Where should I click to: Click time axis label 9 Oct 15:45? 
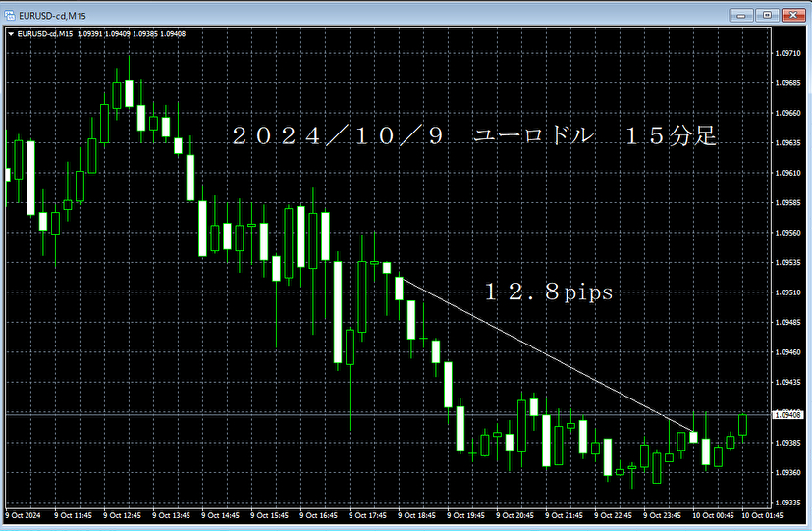point(269,516)
